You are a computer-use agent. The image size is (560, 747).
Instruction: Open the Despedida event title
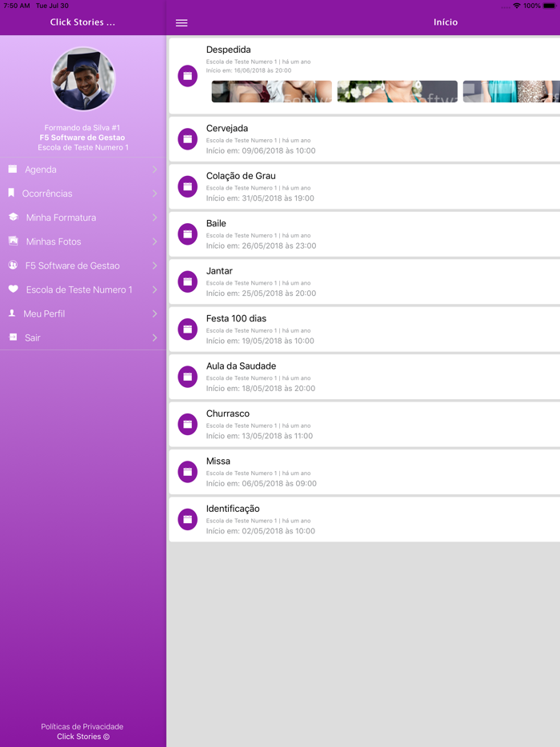point(228,50)
